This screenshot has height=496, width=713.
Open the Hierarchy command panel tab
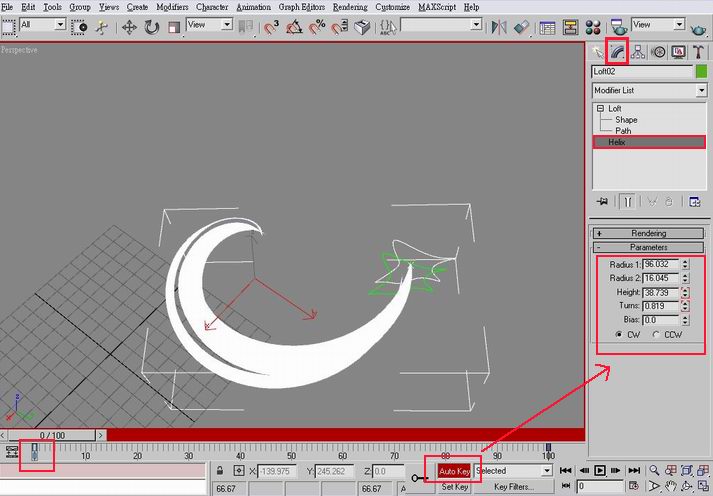tap(638, 52)
